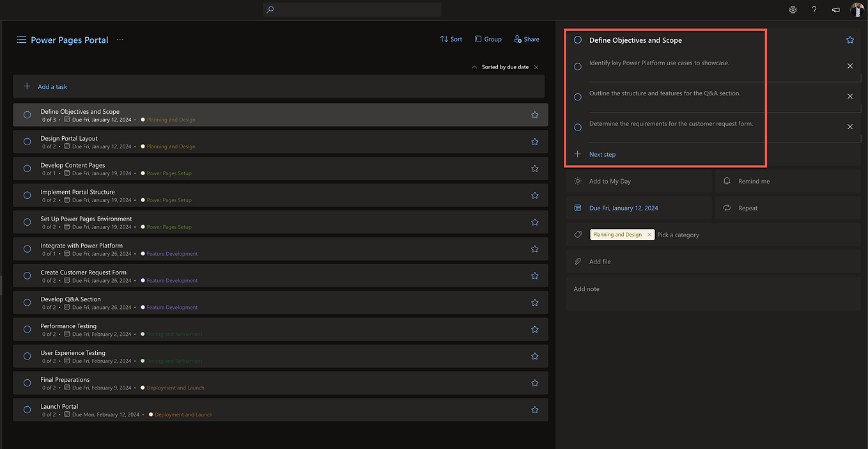Screen dimensions: 868x449
Task: Click the Repeat arrows icon
Action: point(727,208)
